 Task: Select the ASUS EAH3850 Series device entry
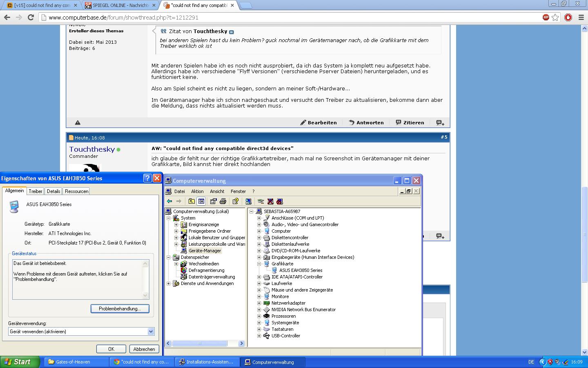[301, 270]
